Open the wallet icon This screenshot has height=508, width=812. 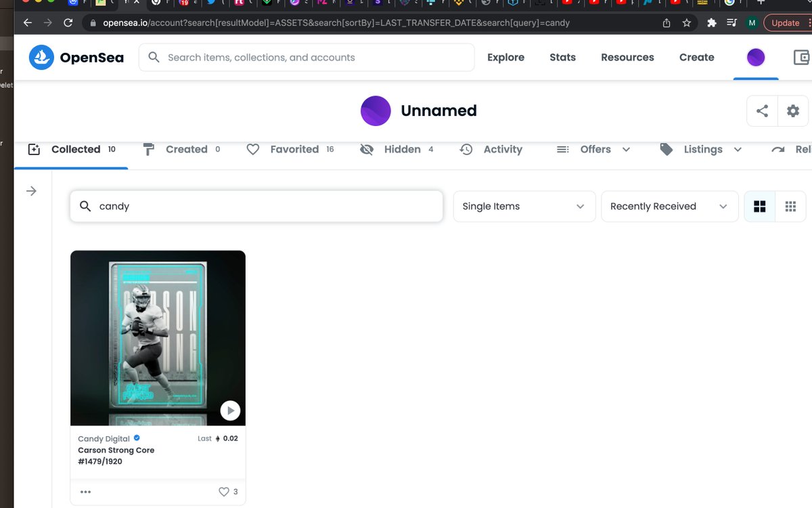click(802, 58)
